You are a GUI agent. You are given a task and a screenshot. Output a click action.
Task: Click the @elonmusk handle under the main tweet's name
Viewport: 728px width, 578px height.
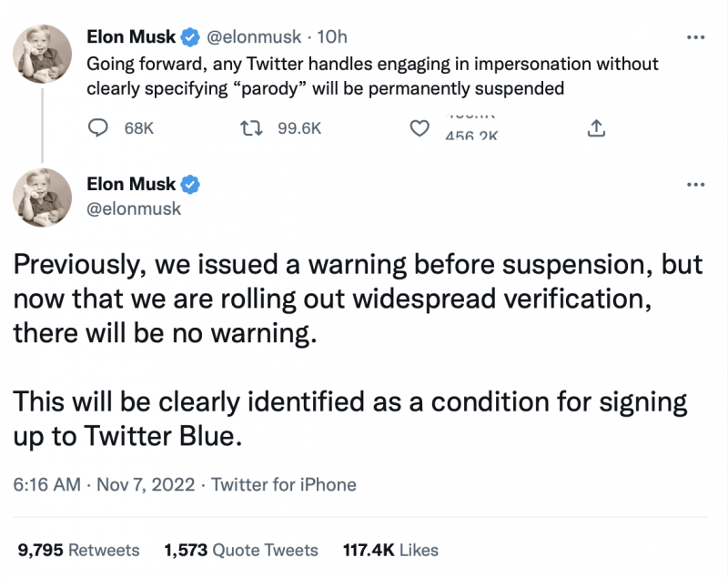[134, 208]
